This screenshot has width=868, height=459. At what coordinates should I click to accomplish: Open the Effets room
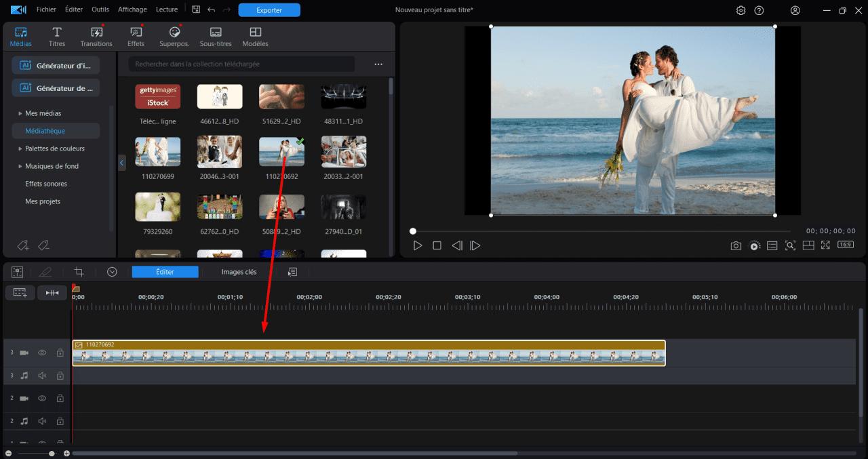136,37
